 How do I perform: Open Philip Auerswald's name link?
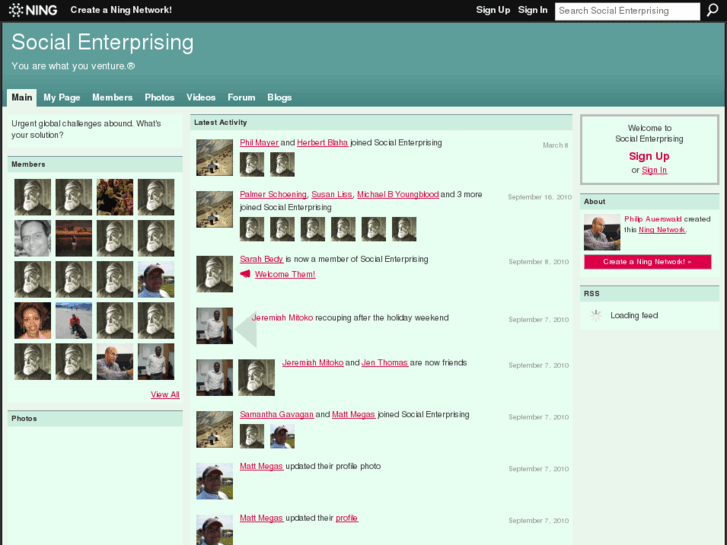pos(653,219)
